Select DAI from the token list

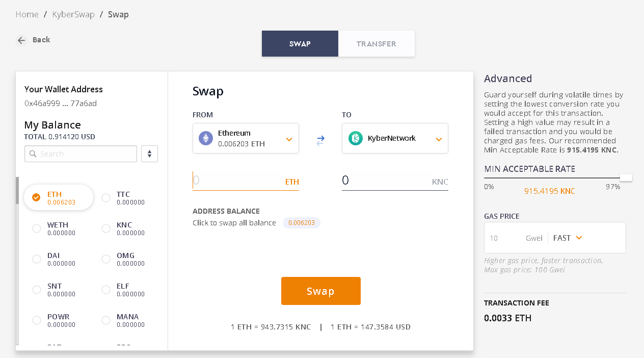click(x=36, y=259)
